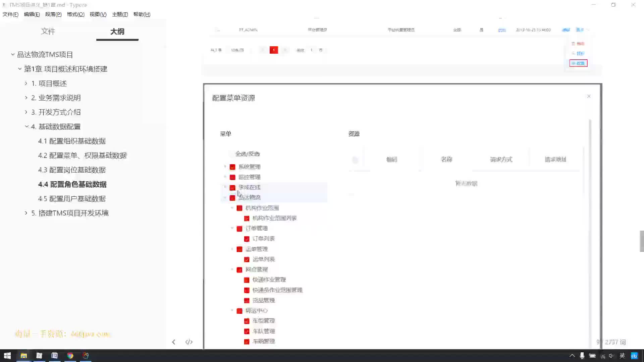Viewport: 644px width, 362px height.
Task: Jump to 4.3 配置岗位基础数据 heading
Action: pos(72,170)
